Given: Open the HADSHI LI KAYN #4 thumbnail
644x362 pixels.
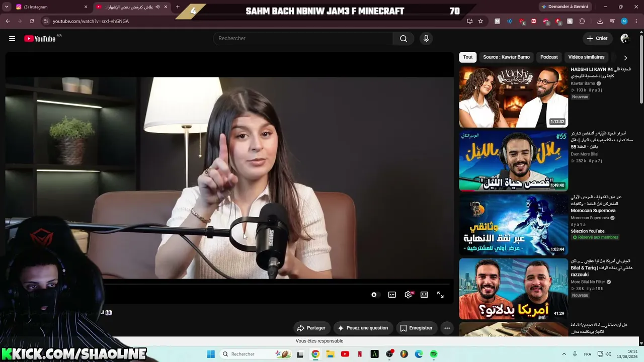Looking at the screenshot, I should pos(513,97).
